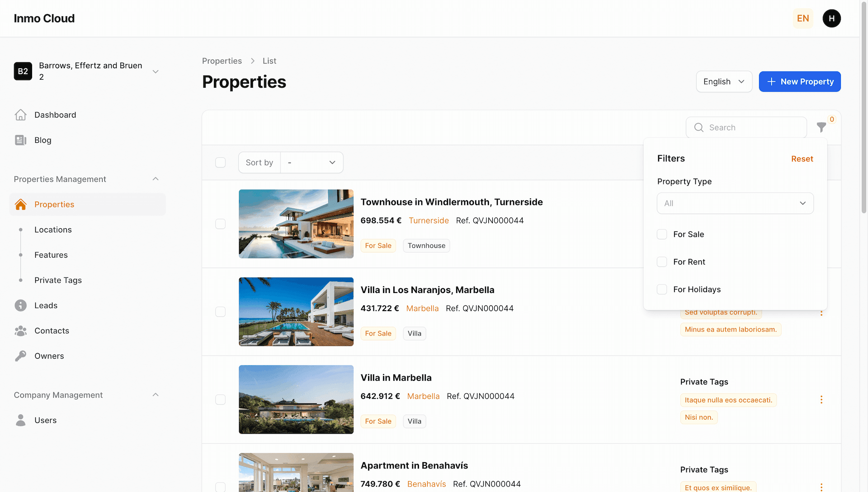Enable the For Sale filter checkbox

click(662, 234)
